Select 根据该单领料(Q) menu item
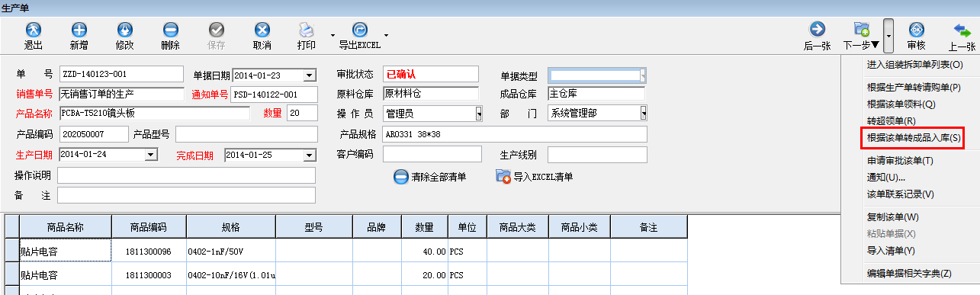The width and height of the screenshot is (980, 295). (x=901, y=104)
